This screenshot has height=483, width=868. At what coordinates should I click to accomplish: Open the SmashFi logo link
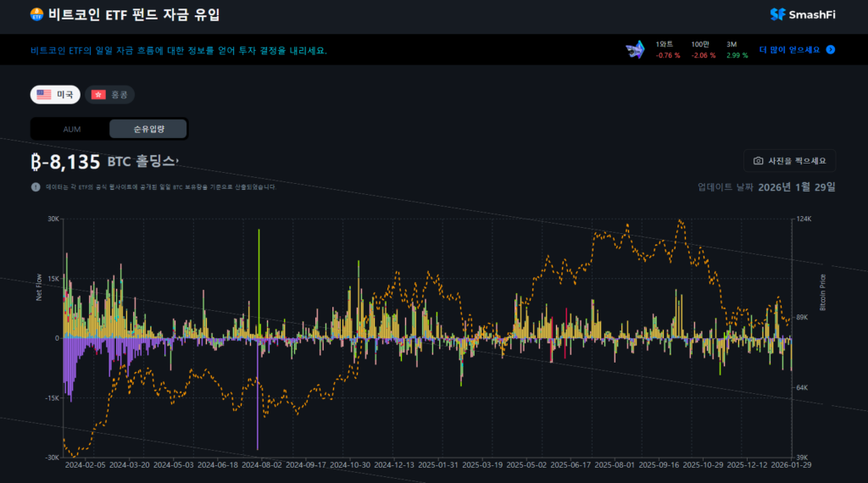point(803,15)
